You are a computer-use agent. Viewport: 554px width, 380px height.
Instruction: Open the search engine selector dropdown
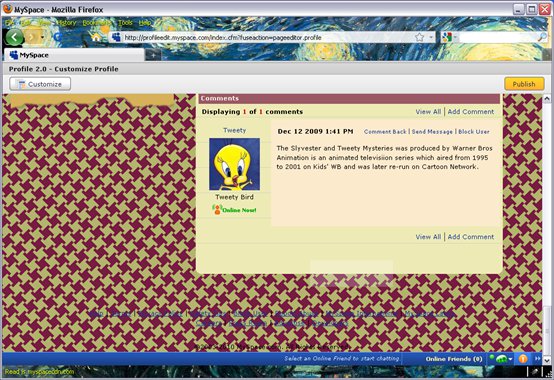[x=455, y=37]
